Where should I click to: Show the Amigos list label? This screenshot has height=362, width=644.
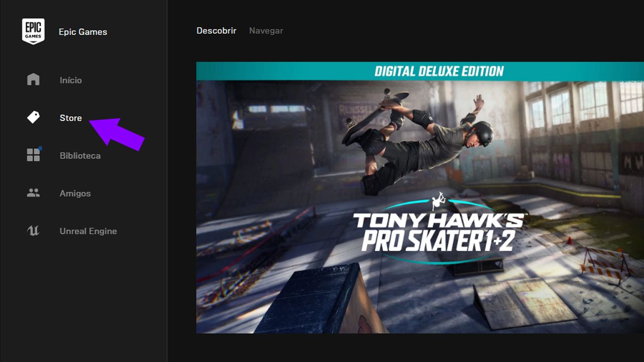75,193
